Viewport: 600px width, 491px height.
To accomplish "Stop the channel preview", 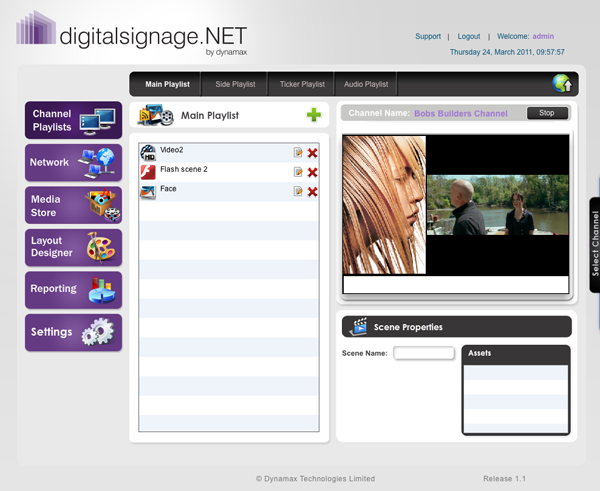I will 547,113.
